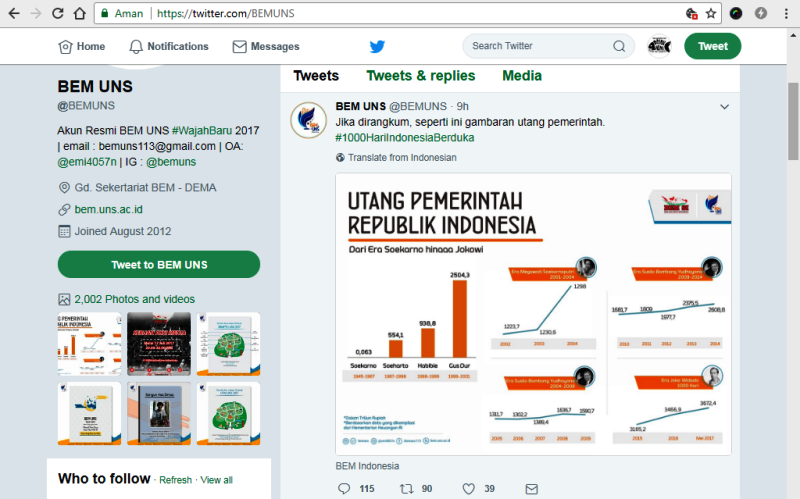The image size is (800, 499).
Task: Click the Tweet to BEM UNS button
Action: [159, 264]
